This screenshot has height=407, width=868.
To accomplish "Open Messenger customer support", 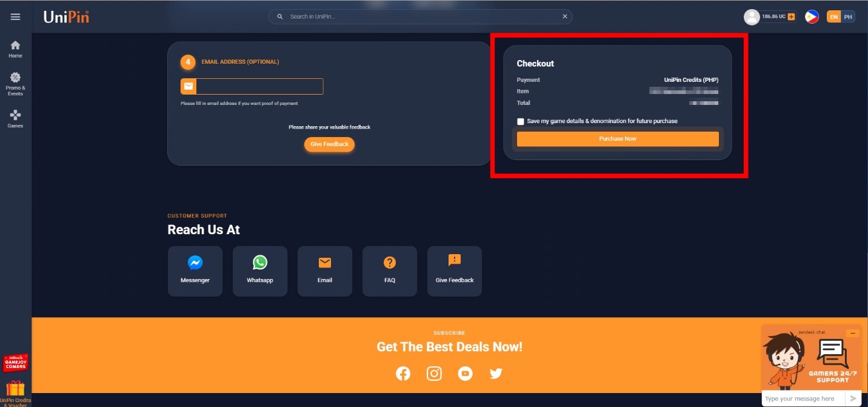I will click(195, 263).
